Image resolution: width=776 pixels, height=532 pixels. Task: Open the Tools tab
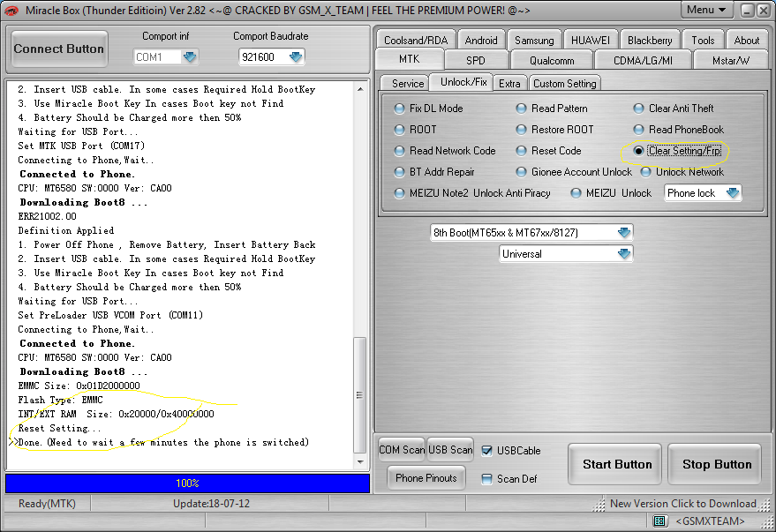pos(703,40)
